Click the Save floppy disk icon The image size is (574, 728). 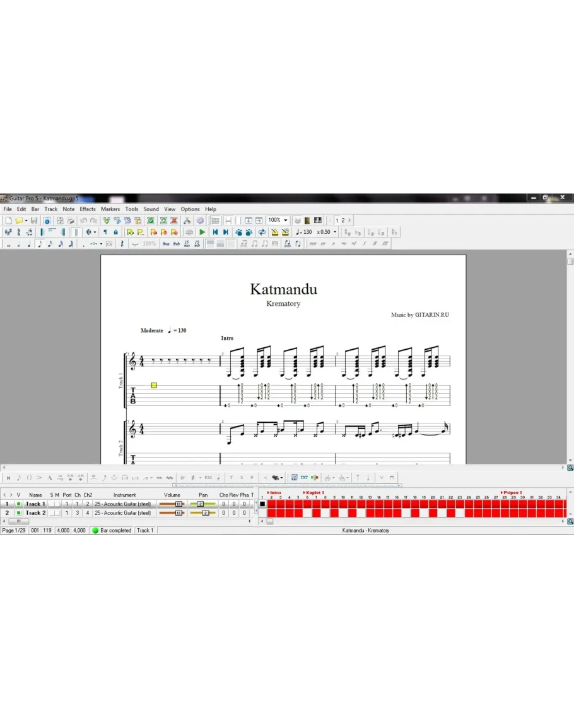(x=34, y=221)
